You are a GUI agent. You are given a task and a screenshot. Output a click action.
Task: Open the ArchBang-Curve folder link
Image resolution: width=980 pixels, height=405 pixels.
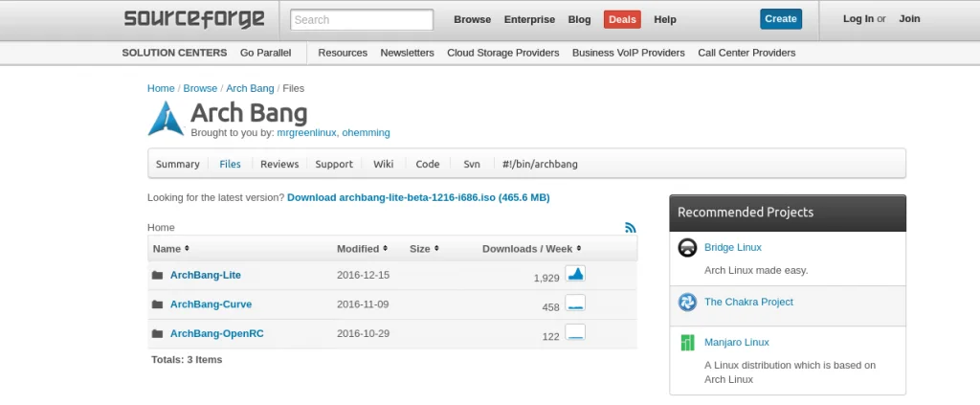[211, 304]
